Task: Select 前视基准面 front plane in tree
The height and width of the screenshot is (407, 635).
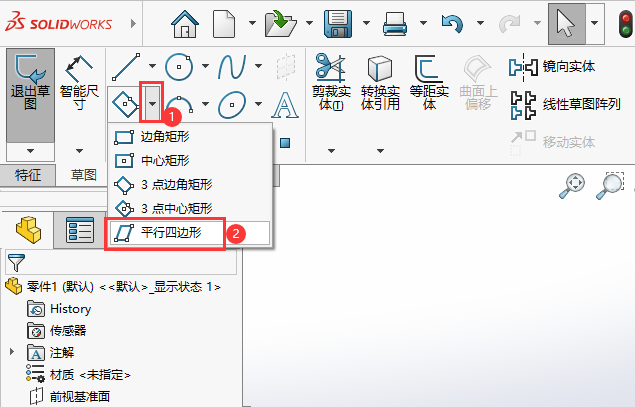Action: (70, 396)
